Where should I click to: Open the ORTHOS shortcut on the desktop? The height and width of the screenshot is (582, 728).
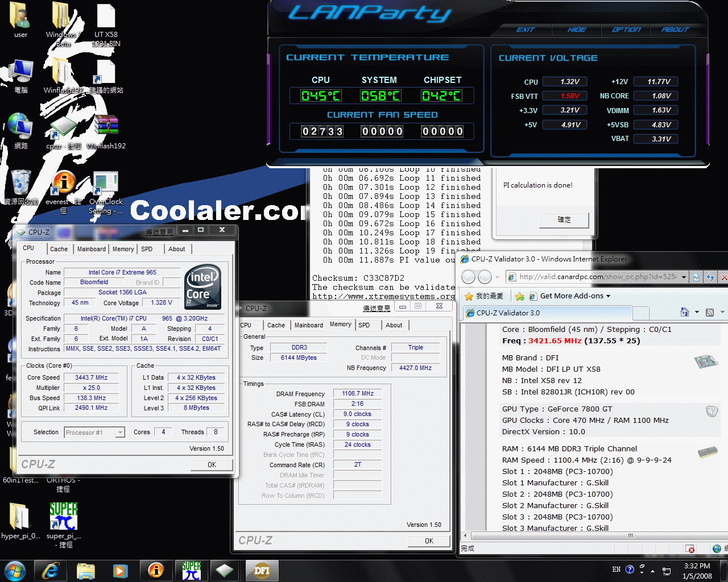click(x=63, y=484)
